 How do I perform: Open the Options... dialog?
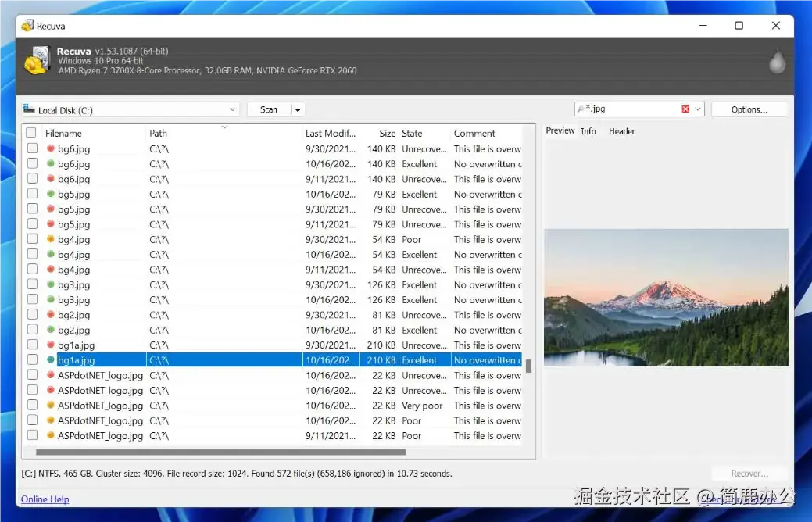749,109
